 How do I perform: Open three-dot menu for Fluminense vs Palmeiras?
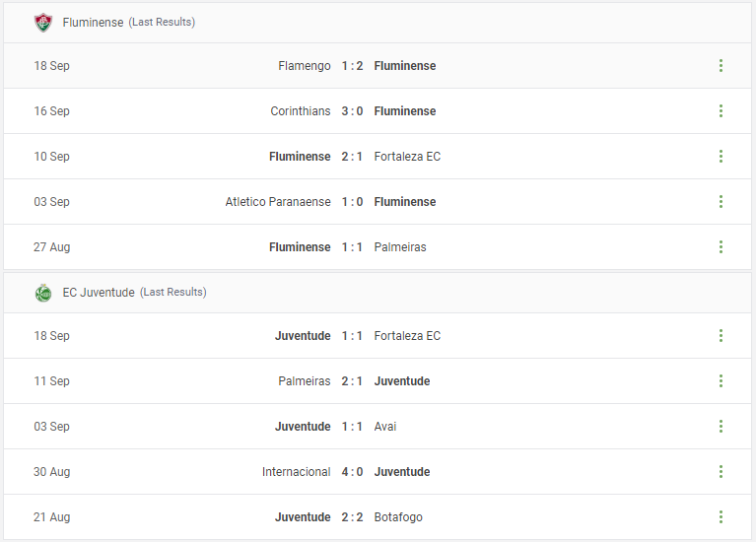[721, 247]
